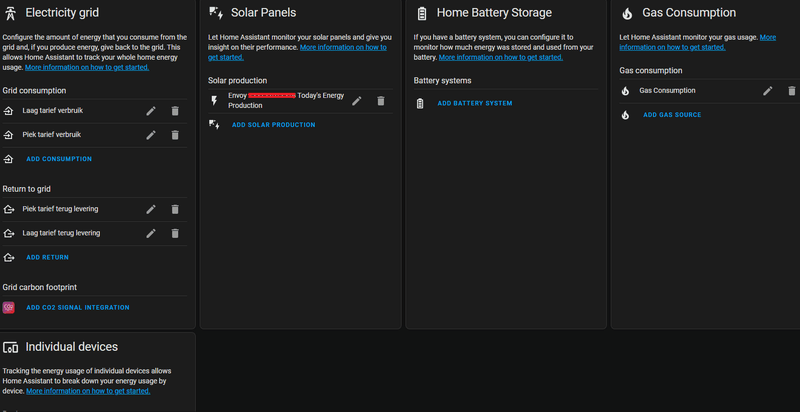Delete the Piek tarief terug levering entry
Image resolution: width=800 pixels, height=412 pixels.
coord(175,209)
